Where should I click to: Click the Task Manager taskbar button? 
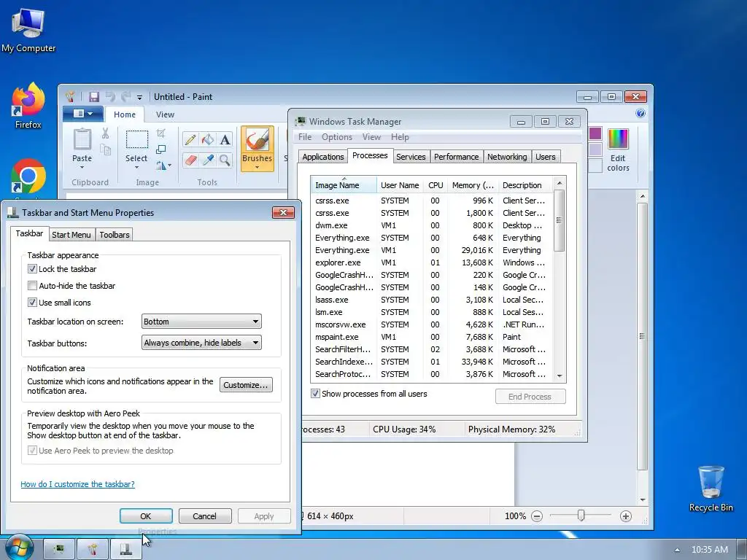(x=59, y=550)
